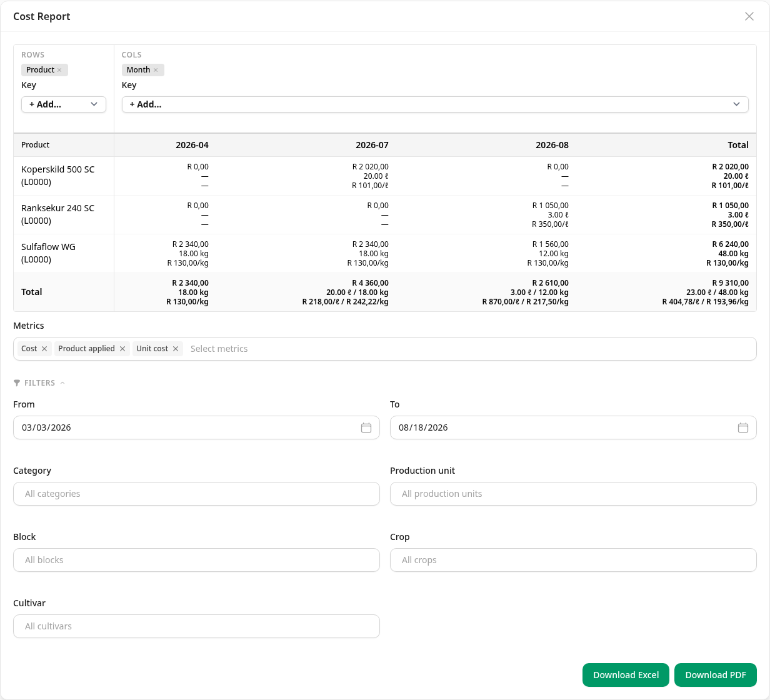The image size is (770, 700).
Task: Click the R 1 560,00 Sulfaflow 2026-08 cell
Action: click(x=550, y=244)
